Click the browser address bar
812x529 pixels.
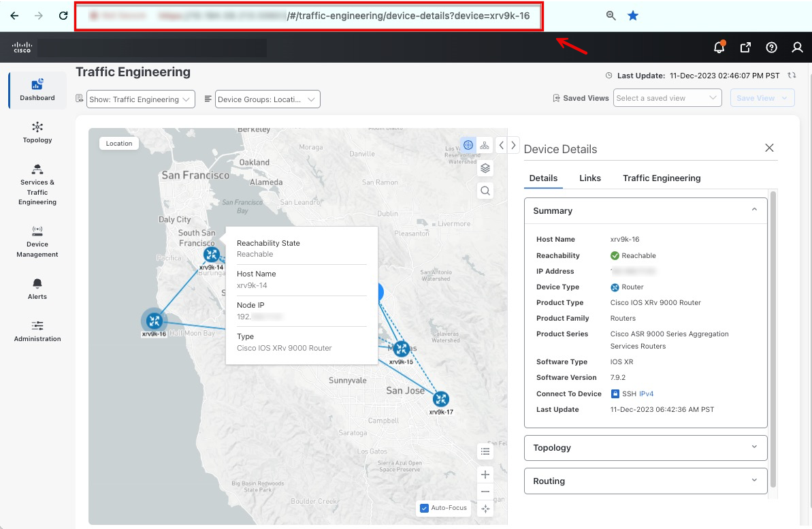(x=309, y=16)
